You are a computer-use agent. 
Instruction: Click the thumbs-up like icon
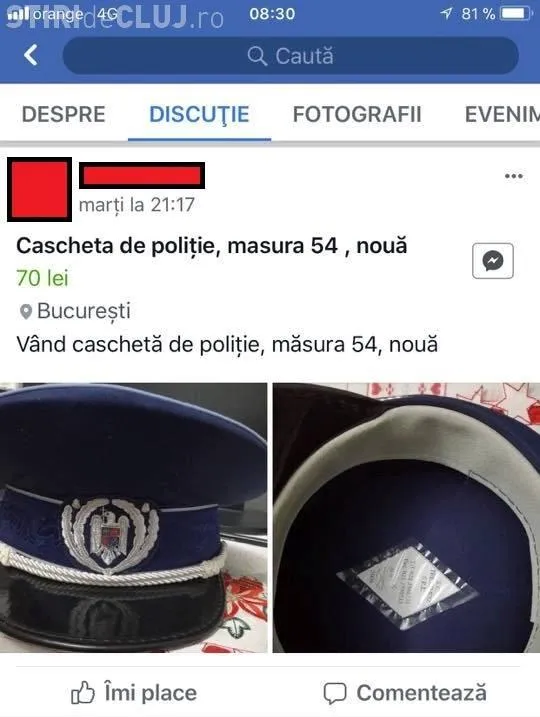(83, 692)
